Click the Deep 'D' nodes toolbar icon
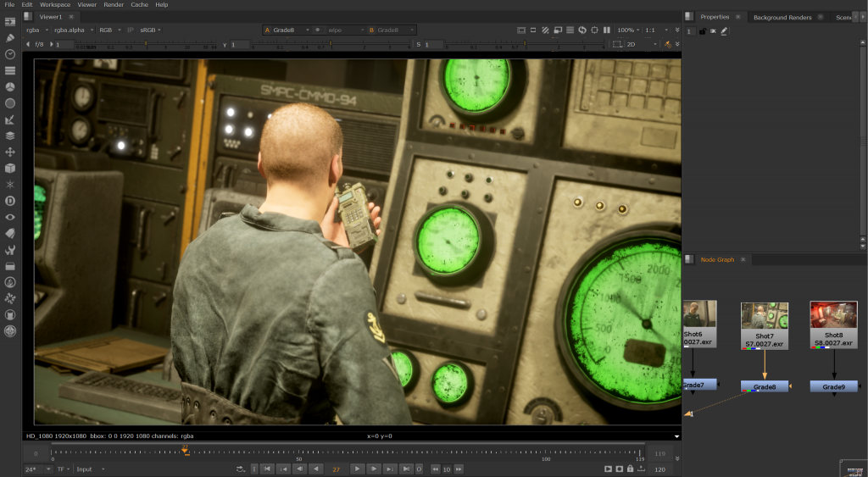868x477 pixels. [10, 201]
